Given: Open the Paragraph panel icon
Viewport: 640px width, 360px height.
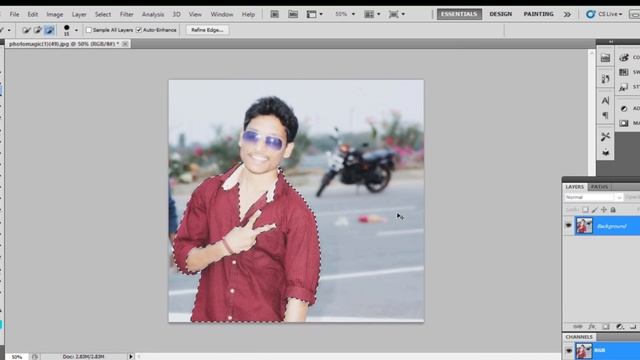Looking at the screenshot, I should pos(605,116).
